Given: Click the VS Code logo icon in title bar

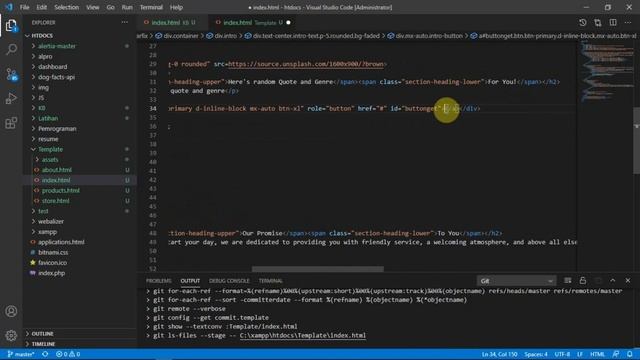Looking at the screenshot, I should (9, 7).
